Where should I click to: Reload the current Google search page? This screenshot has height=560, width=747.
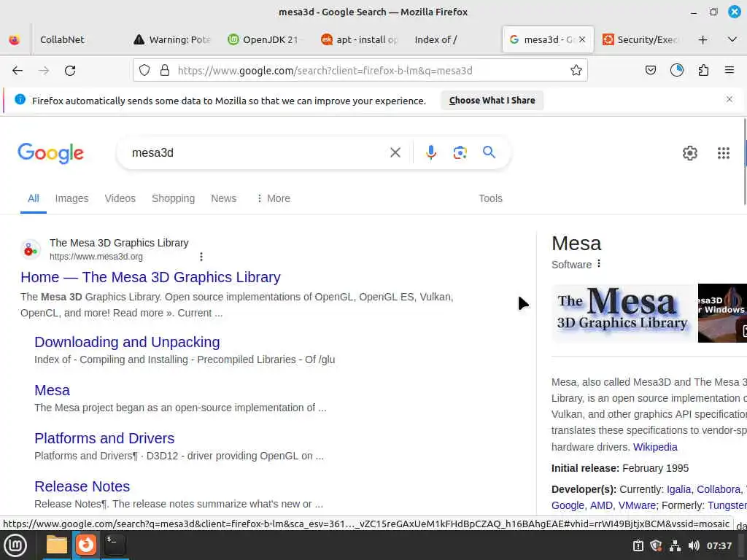tap(70, 71)
